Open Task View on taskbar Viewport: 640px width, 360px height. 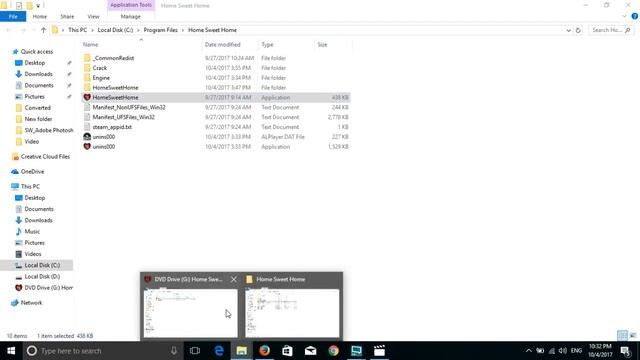pos(195,351)
